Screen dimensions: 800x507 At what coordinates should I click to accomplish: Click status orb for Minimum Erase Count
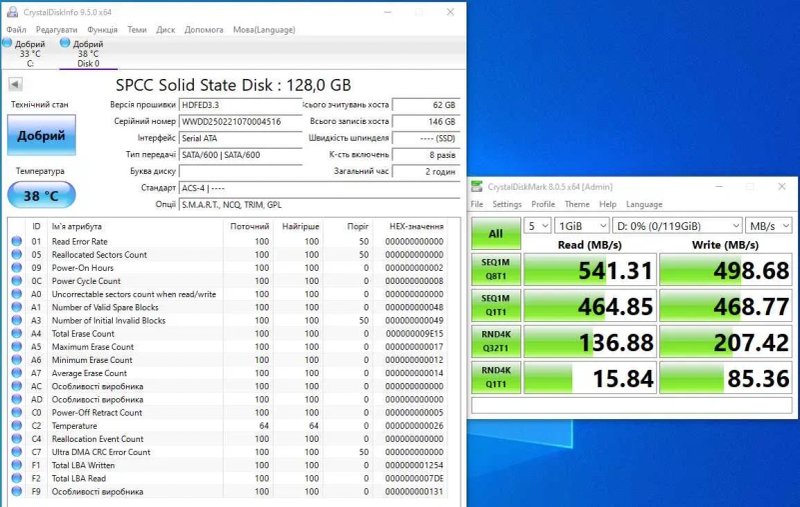tap(16, 360)
